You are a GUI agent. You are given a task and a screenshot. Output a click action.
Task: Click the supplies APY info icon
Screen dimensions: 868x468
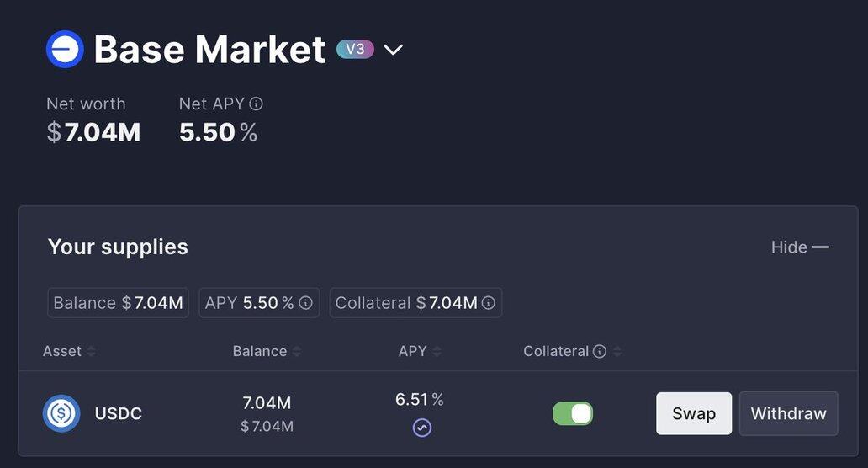tap(306, 303)
